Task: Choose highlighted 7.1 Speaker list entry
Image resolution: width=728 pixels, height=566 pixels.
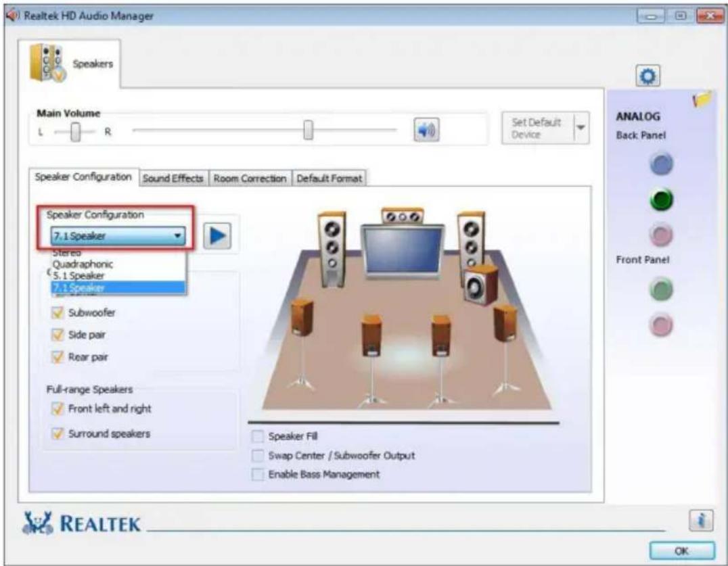Action: click(118, 287)
